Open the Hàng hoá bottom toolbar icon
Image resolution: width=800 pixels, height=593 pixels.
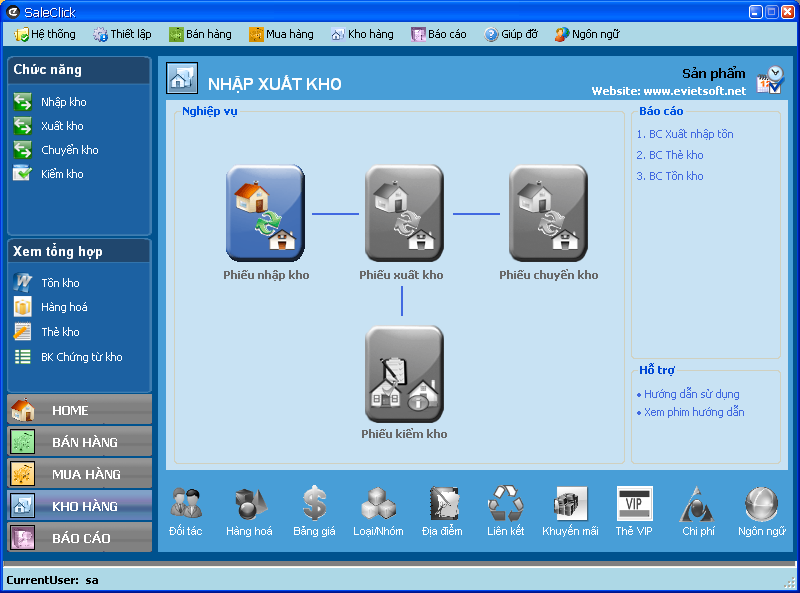click(250, 504)
